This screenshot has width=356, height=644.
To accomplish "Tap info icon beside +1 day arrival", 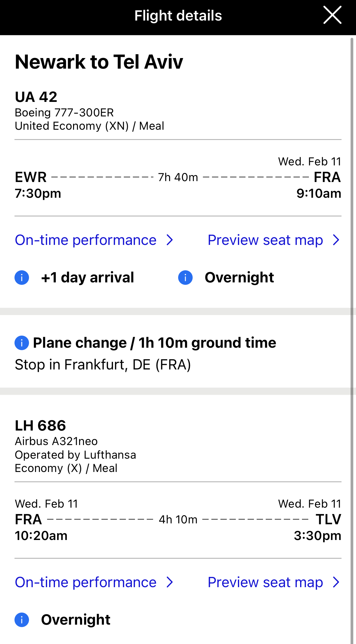I will pos(22,278).
